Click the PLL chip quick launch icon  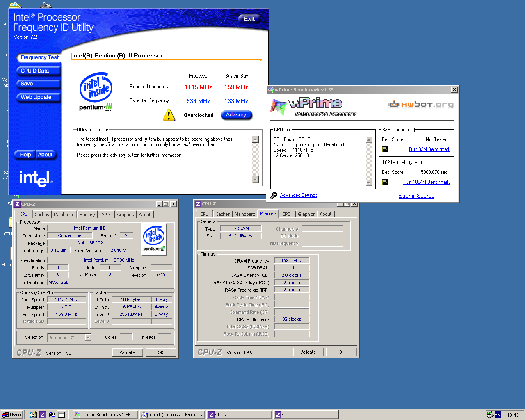point(52,415)
